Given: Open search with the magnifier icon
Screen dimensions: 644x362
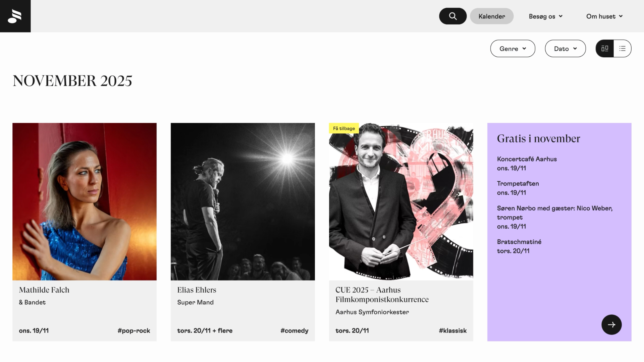Looking at the screenshot, I should click(x=452, y=16).
